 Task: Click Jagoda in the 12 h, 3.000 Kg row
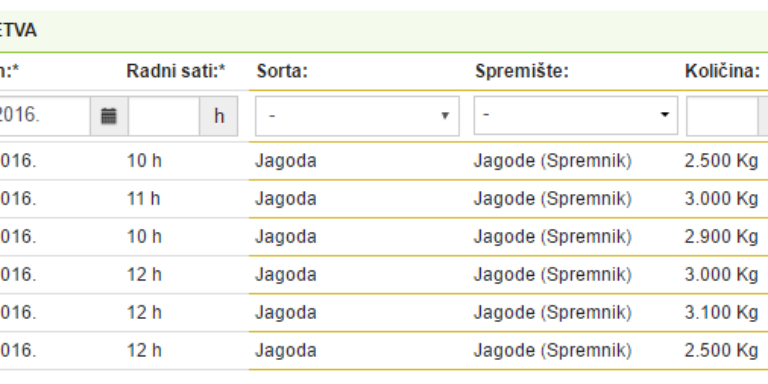pyautogui.click(x=286, y=275)
